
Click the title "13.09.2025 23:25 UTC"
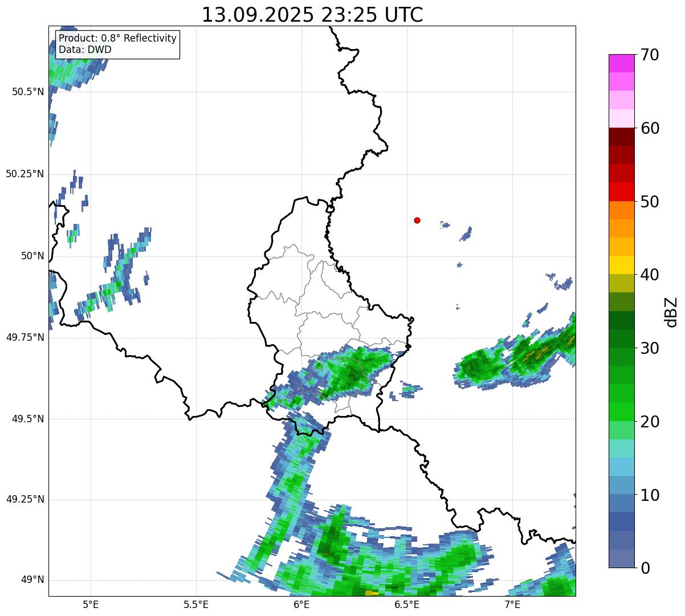click(312, 15)
